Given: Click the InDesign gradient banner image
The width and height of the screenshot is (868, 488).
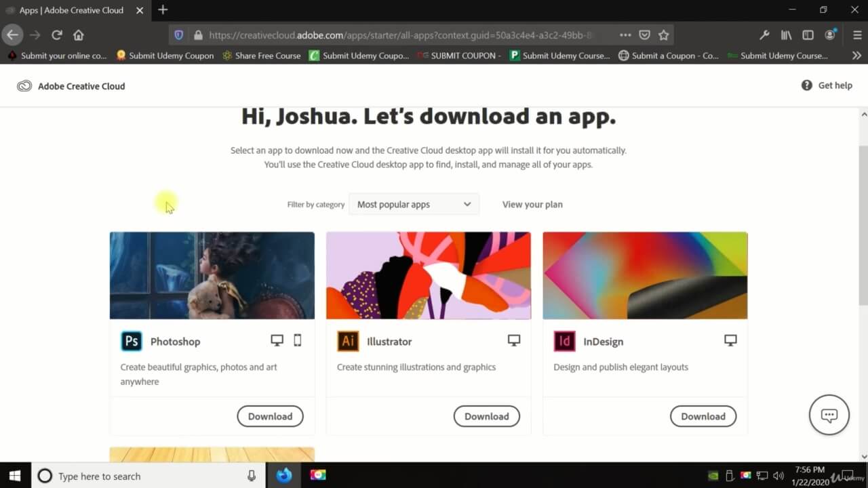Looking at the screenshot, I should [645, 275].
